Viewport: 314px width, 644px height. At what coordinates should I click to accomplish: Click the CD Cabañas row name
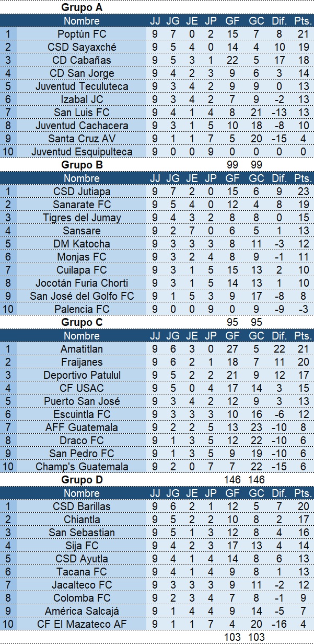pyautogui.click(x=82, y=60)
